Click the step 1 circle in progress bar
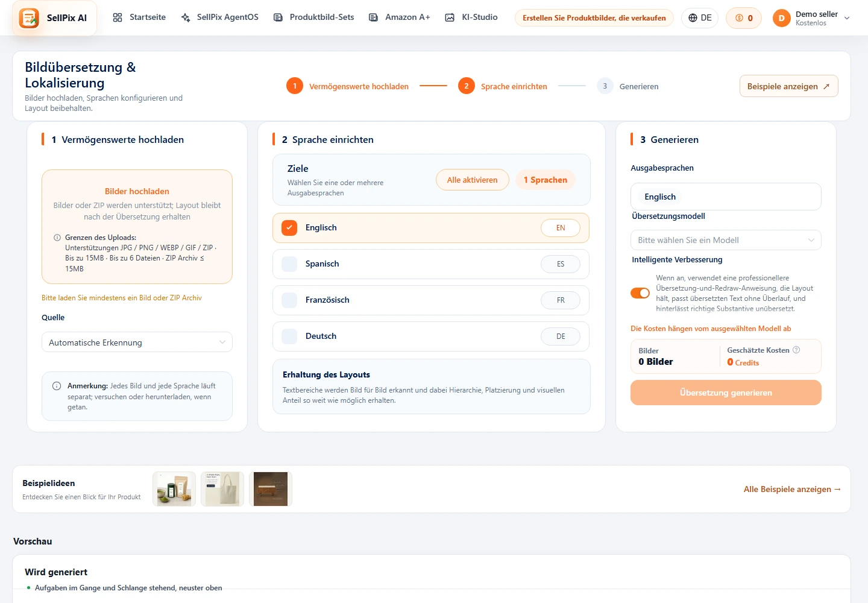The height and width of the screenshot is (603, 868). (x=295, y=86)
